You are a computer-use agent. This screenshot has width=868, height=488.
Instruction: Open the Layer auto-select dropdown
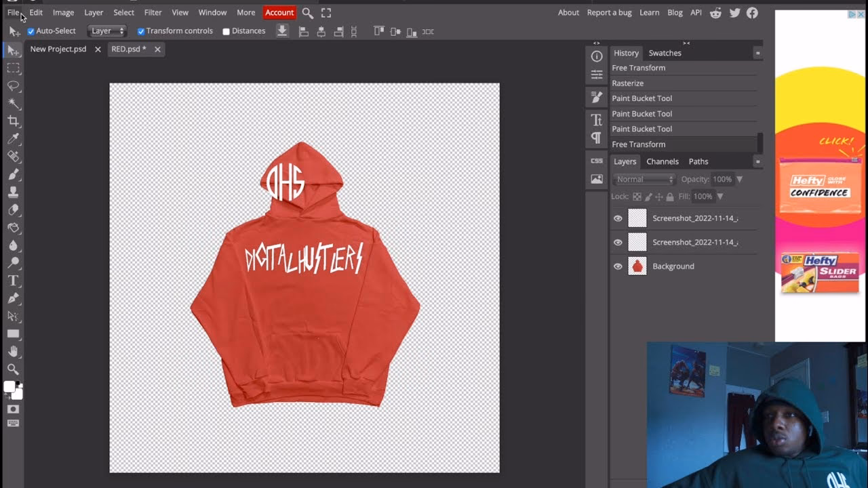[x=107, y=31]
